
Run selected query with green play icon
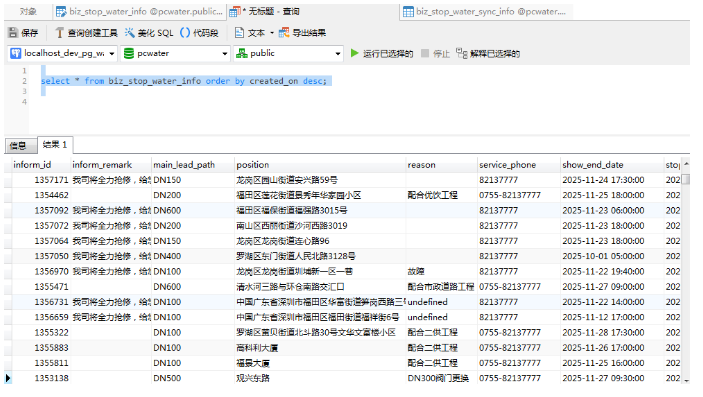354,53
